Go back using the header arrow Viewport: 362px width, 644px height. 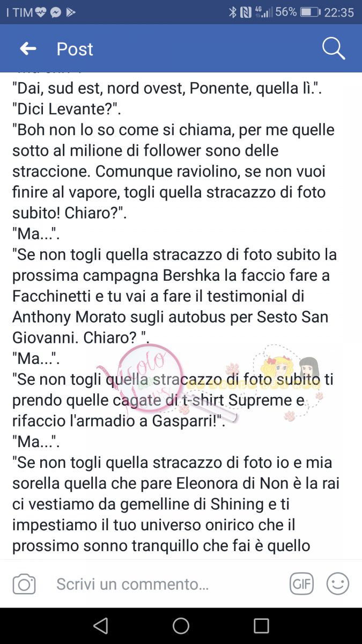tap(28, 49)
